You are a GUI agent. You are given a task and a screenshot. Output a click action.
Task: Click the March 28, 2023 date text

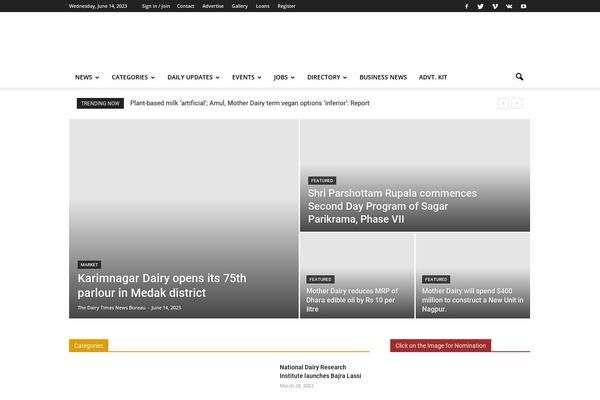297,386
